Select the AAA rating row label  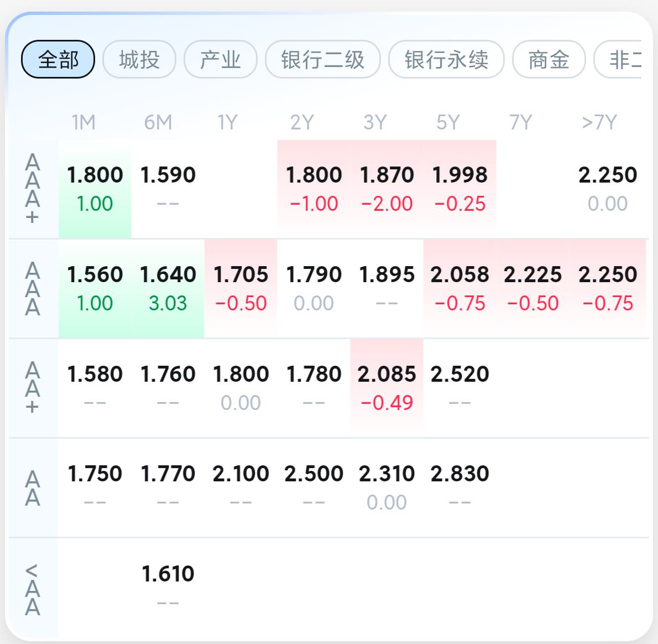point(33,288)
